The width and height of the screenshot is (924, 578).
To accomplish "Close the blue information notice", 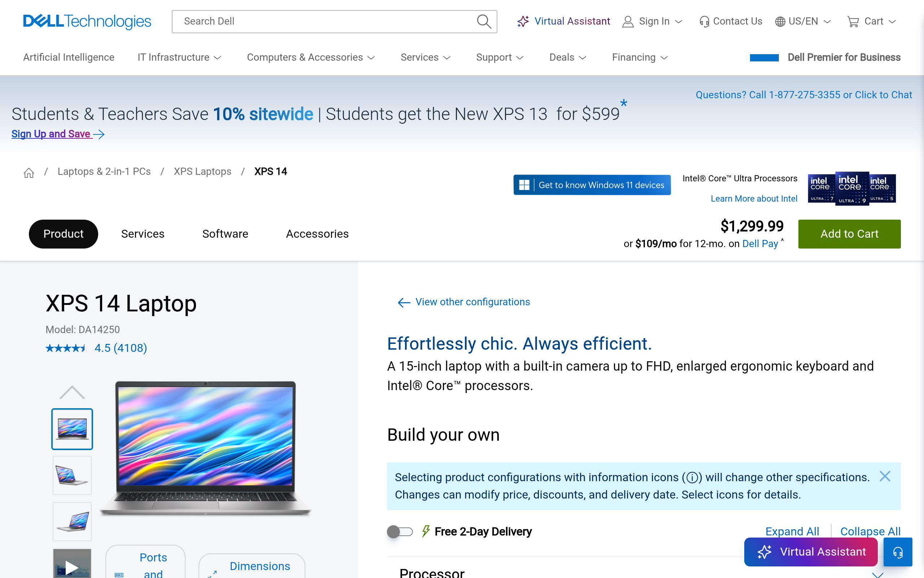I will click(x=885, y=476).
